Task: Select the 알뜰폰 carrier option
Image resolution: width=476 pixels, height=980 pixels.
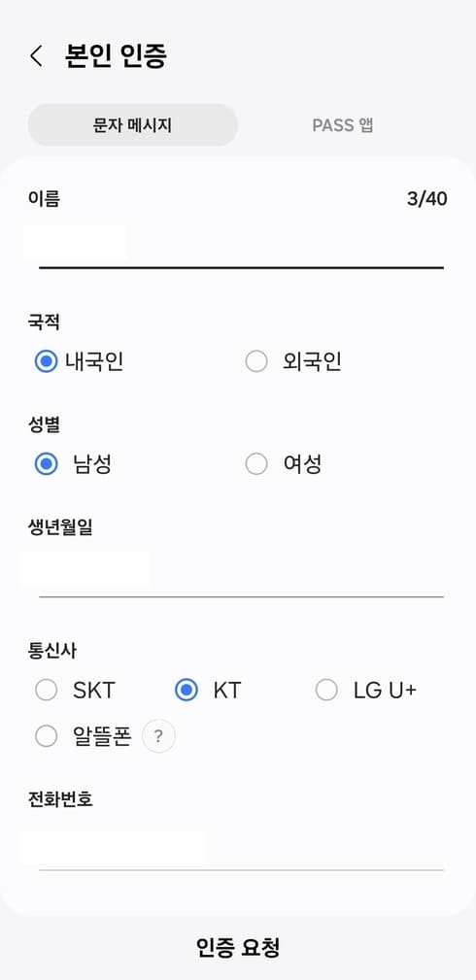Action: coord(84,736)
